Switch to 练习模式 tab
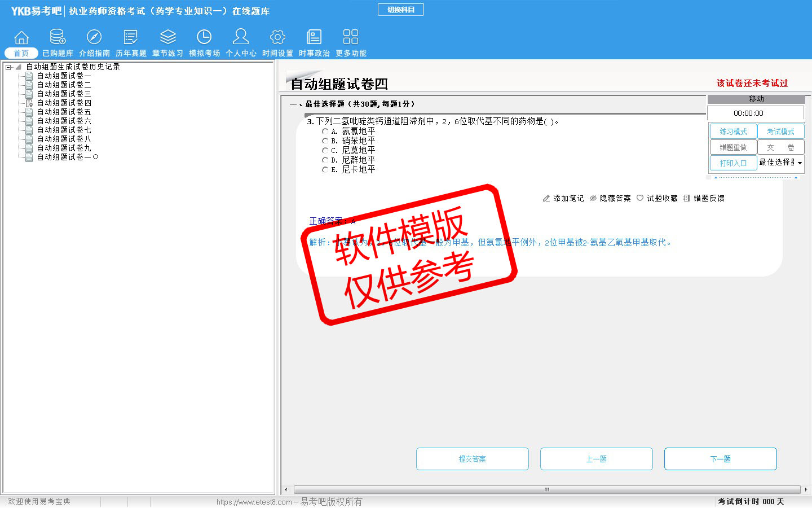This screenshot has height=508, width=812. (x=733, y=132)
